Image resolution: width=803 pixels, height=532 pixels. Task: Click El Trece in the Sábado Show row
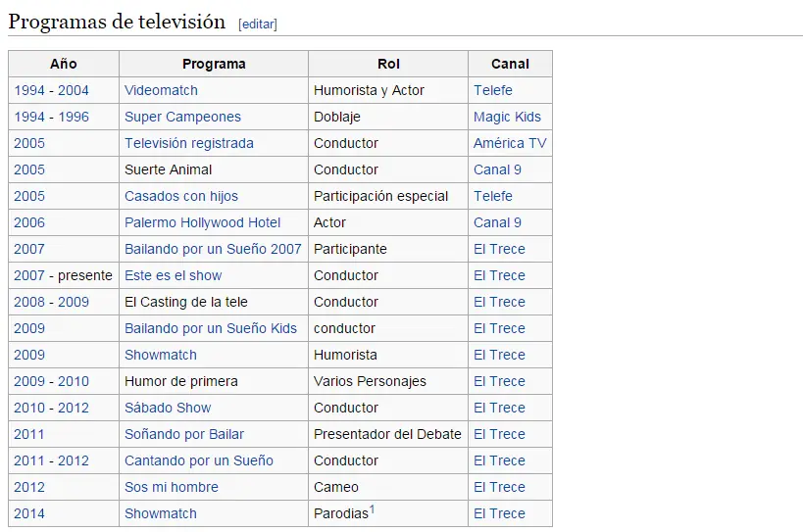[x=499, y=409]
